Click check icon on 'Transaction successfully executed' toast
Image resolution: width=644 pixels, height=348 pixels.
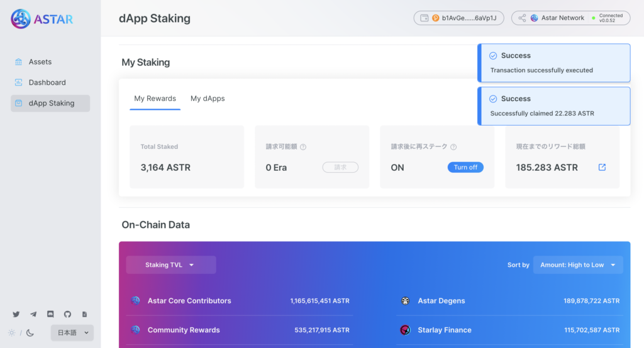click(493, 56)
